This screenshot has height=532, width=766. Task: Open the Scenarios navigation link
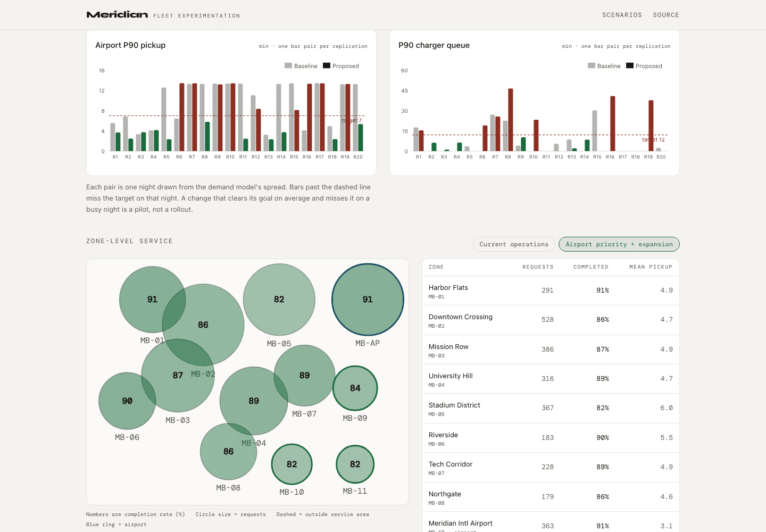[x=622, y=15]
